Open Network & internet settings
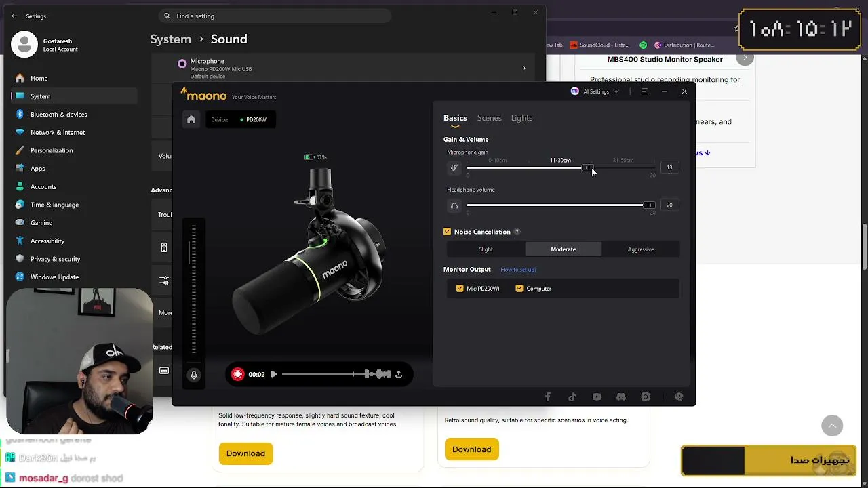 (x=74, y=132)
